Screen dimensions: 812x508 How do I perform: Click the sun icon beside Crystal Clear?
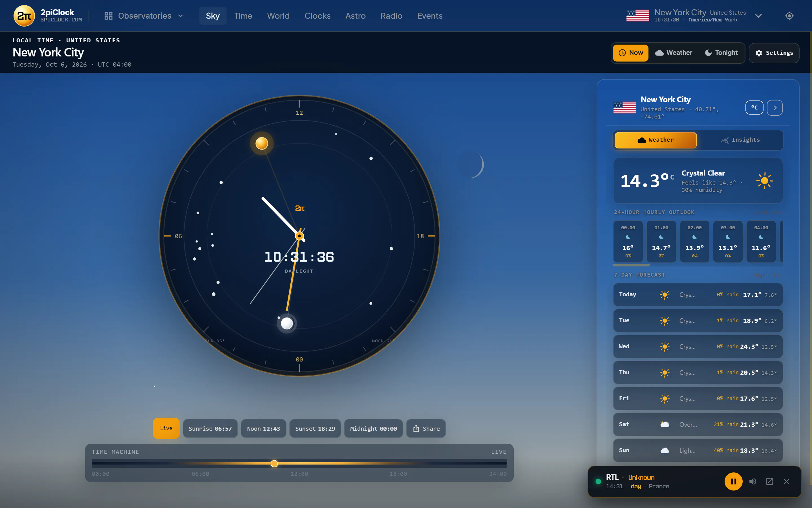[764, 181]
